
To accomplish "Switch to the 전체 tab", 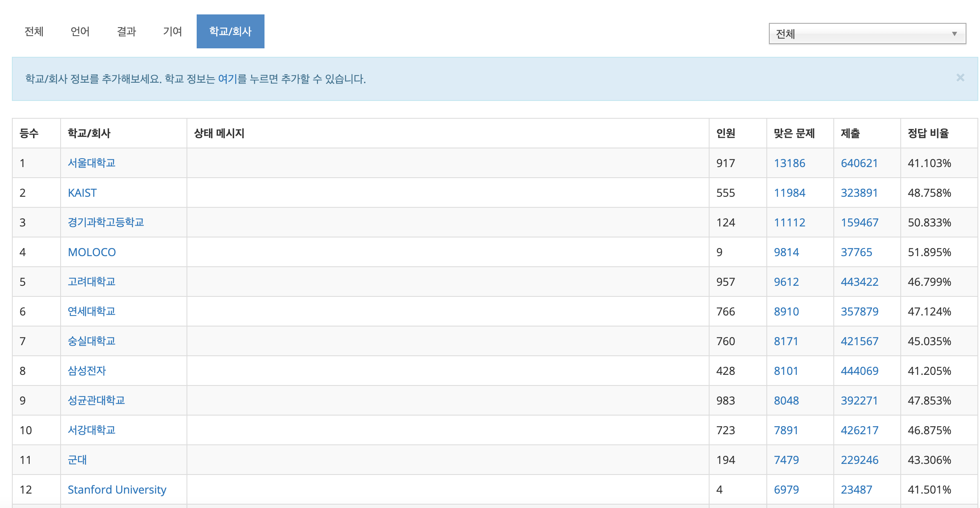I will [x=34, y=31].
